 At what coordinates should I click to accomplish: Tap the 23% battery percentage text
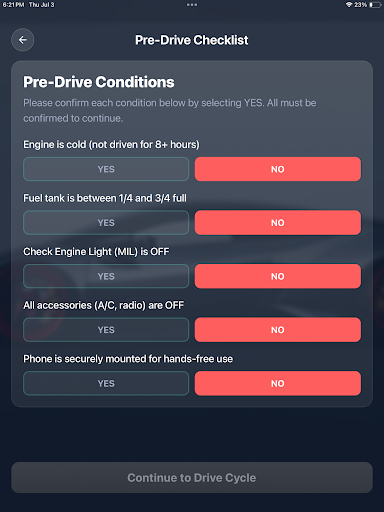(x=360, y=5)
